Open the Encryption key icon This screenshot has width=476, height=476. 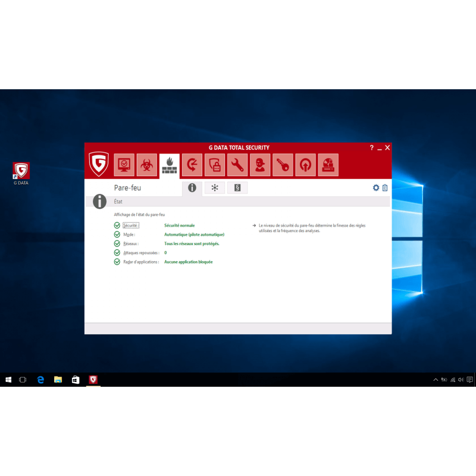coord(283,165)
